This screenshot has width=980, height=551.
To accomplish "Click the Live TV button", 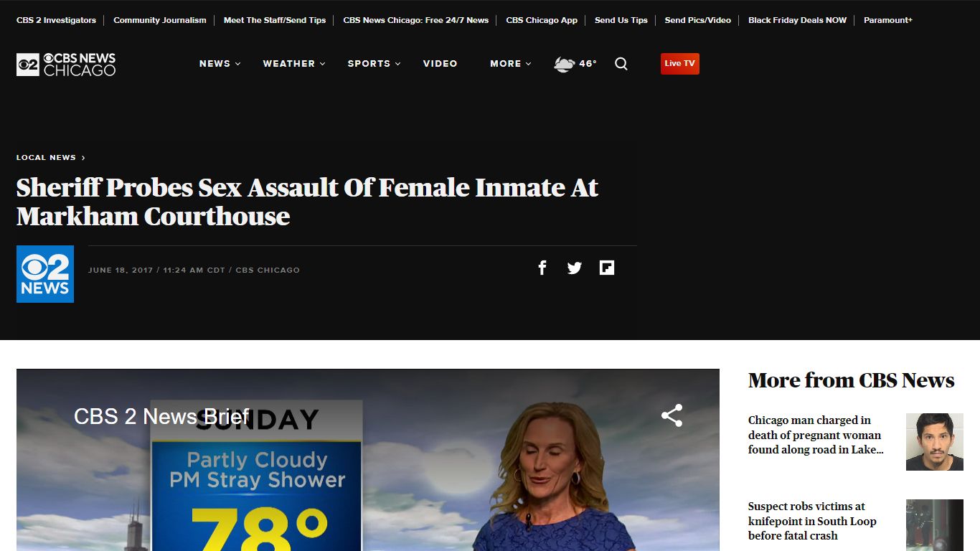I will tap(680, 64).
